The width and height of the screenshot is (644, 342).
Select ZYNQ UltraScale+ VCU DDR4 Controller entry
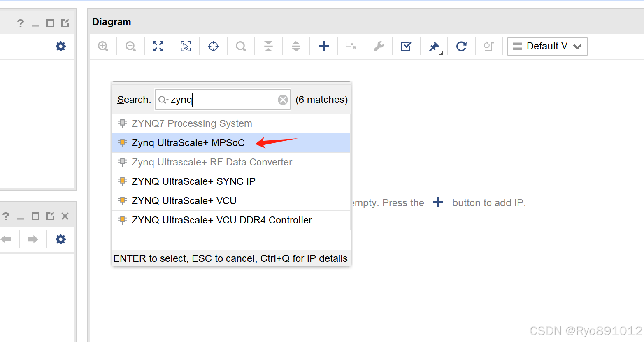pyautogui.click(x=231, y=220)
